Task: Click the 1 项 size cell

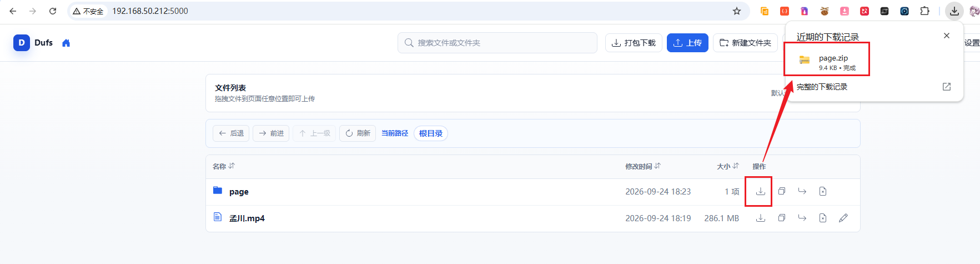Action: coord(732,192)
